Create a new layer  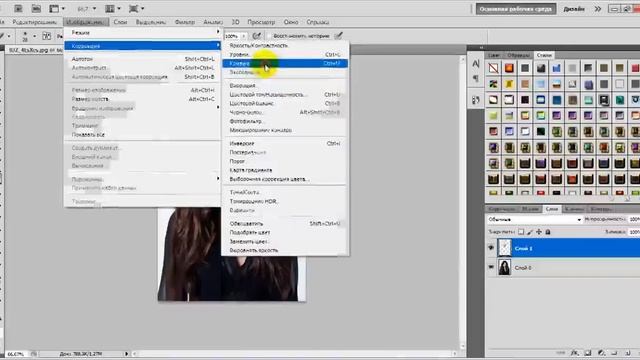point(627,353)
